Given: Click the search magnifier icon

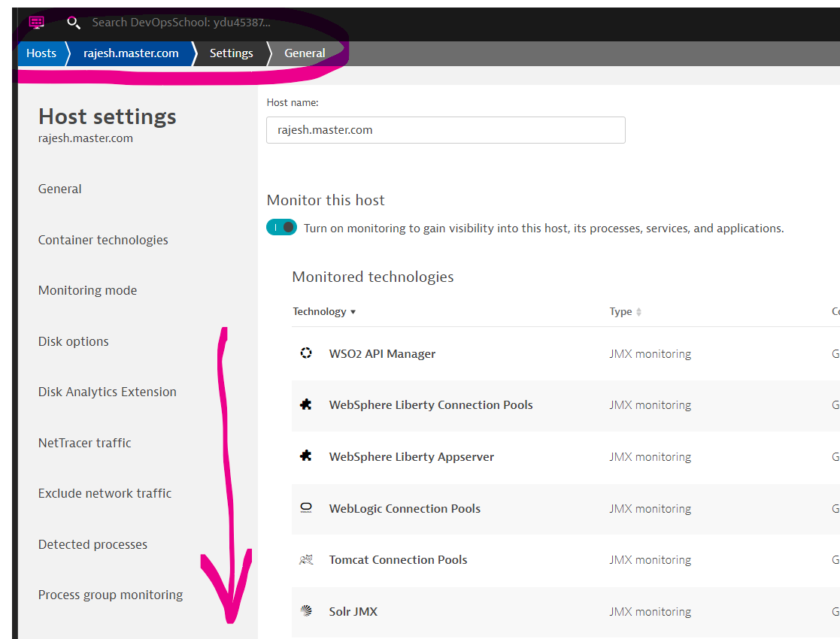Looking at the screenshot, I should [73, 23].
